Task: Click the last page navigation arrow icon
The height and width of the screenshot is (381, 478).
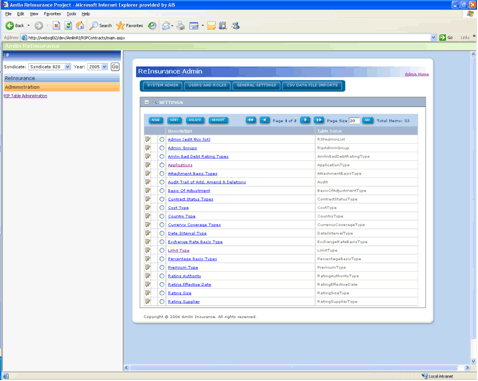Action: (319, 120)
